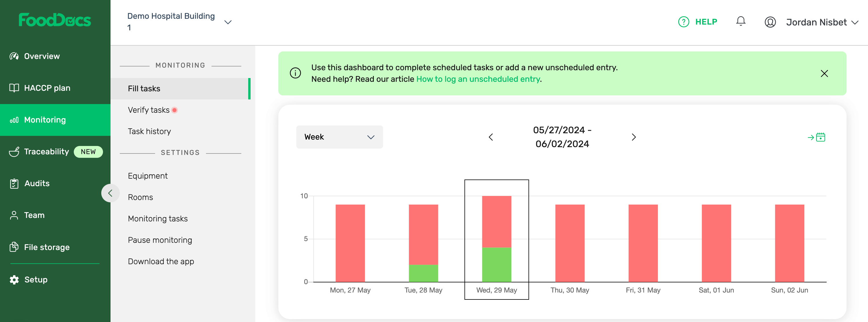The width and height of the screenshot is (868, 322).
Task: Go to next week arrow
Action: [x=633, y=137]
